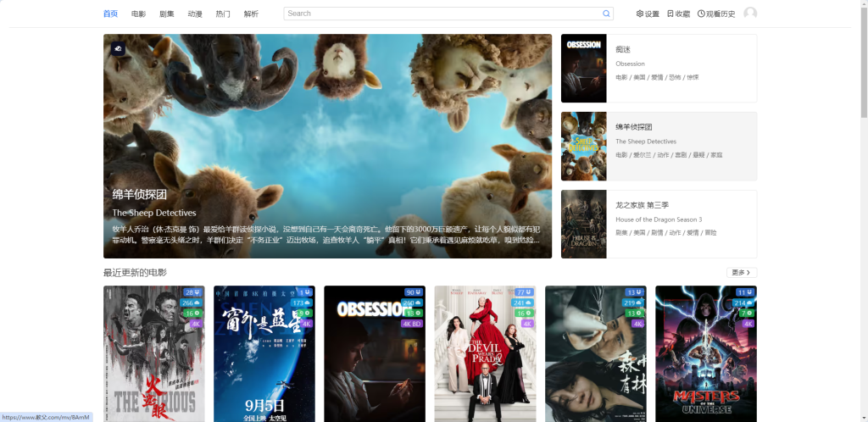Viewport: 868px width, 422px height.
Task: Click the search magnifier icon
Action: coord(606,14)
